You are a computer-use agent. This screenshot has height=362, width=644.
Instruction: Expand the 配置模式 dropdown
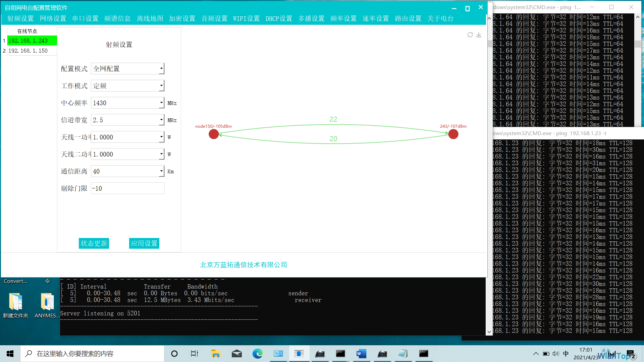161,69
